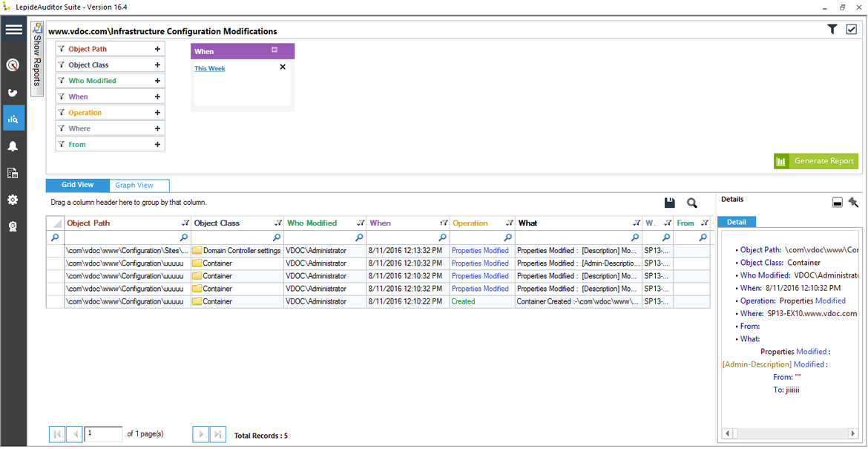Viewport: 868px width, 449px height.
Task: Open Object Class column filter dropdown
Action: click(278, 223)
